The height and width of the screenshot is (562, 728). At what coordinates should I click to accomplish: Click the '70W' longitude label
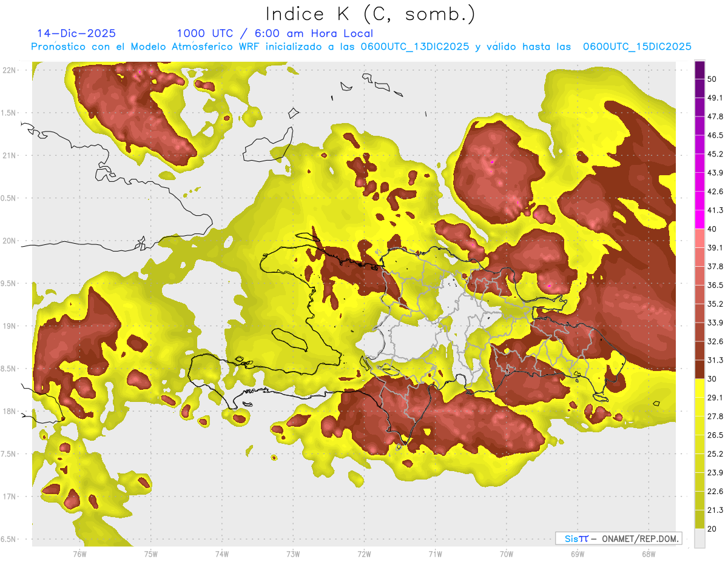point(507,554)
